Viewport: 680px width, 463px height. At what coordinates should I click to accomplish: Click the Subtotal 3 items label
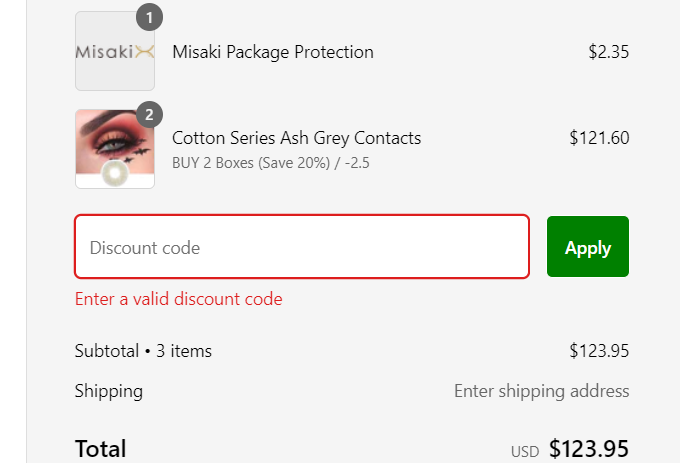(143, 351)
